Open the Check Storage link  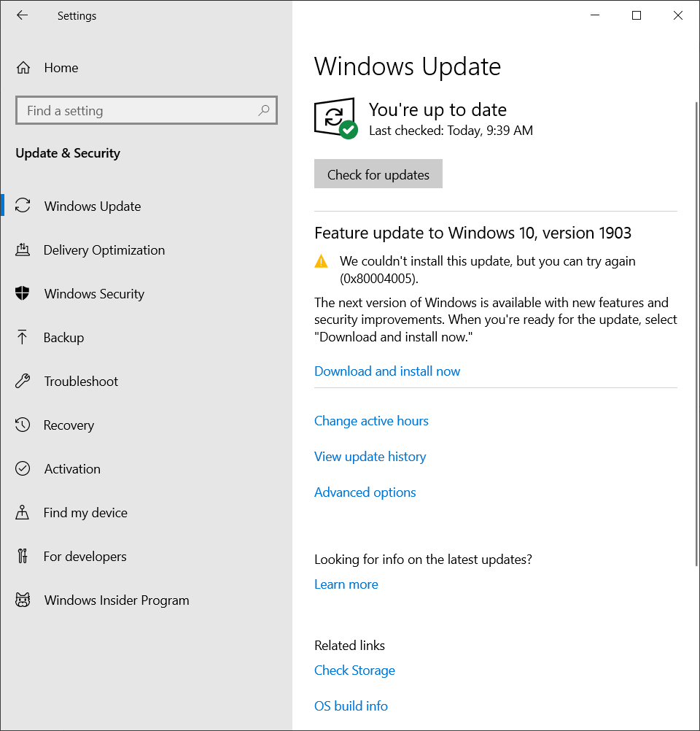click(x=354, y=670)
